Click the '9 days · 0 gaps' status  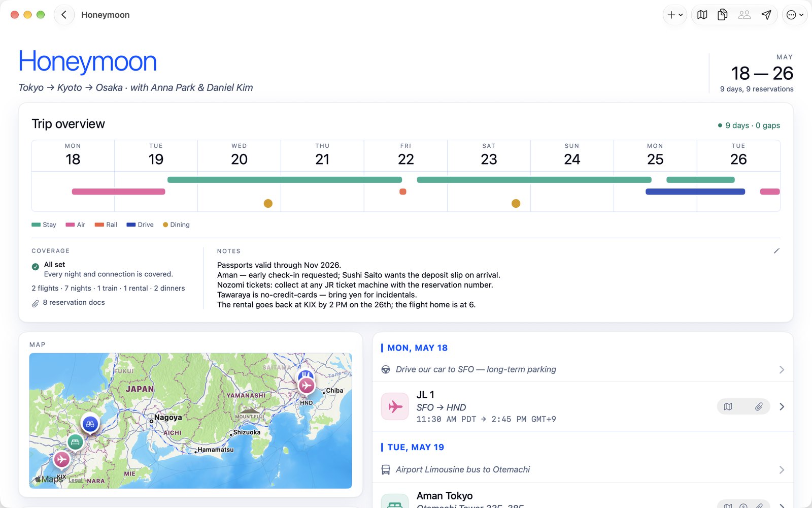(x=749, y=125)
